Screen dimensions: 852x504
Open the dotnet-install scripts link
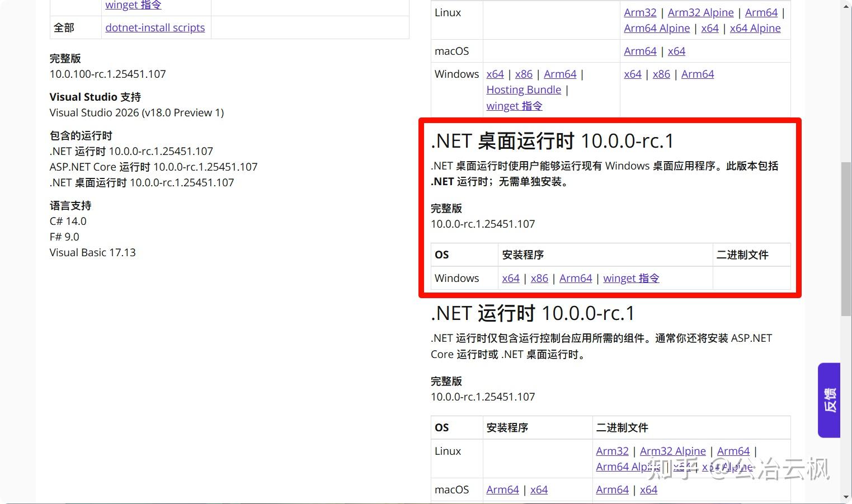[154, 27]
